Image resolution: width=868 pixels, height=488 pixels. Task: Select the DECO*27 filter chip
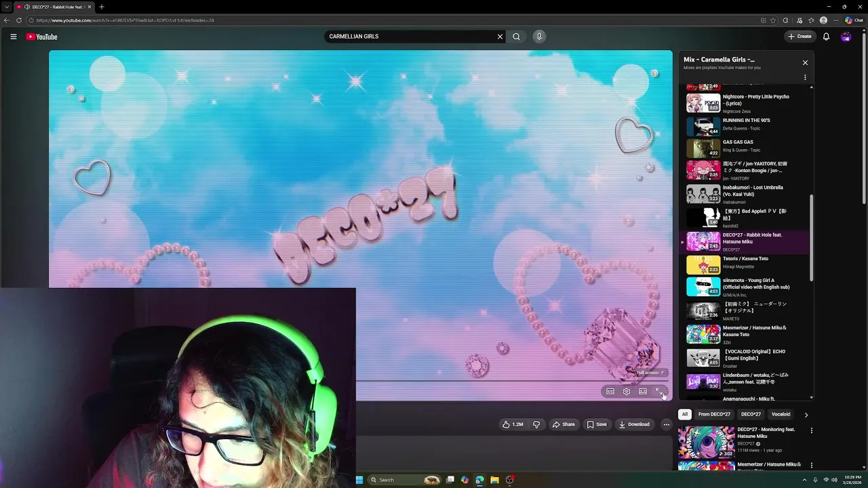tap(751, 414)
